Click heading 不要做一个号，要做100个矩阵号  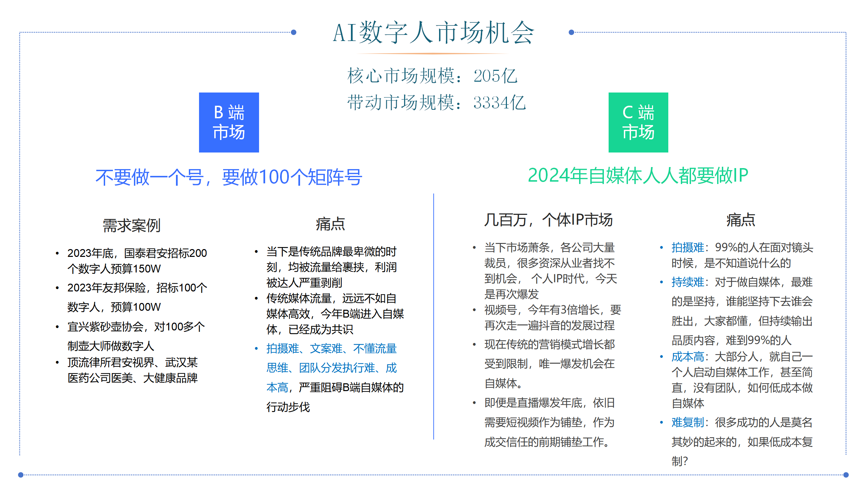229,177
